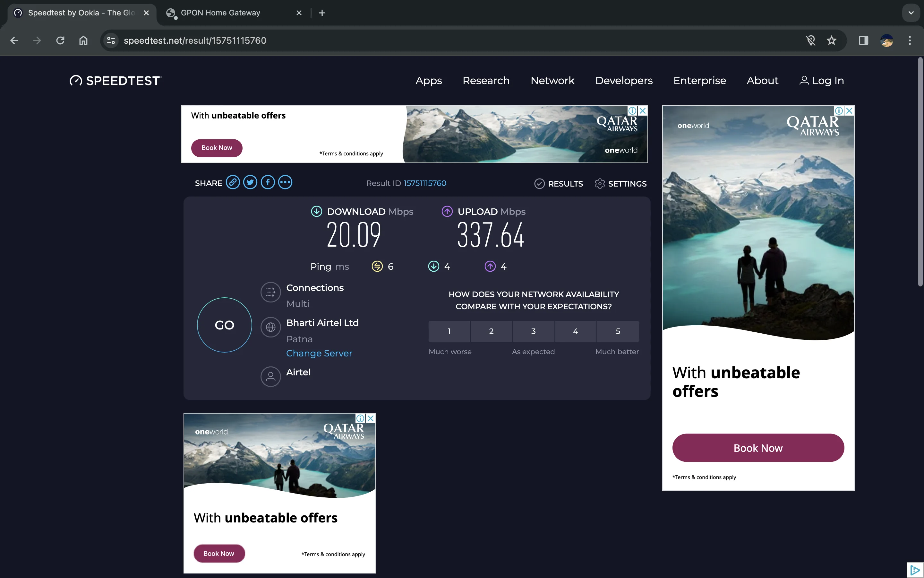Close the right sidebar Qatar Airways ad
Image resolution: width=924 pixels, height=578 pixels.
(x=850, y=111)
